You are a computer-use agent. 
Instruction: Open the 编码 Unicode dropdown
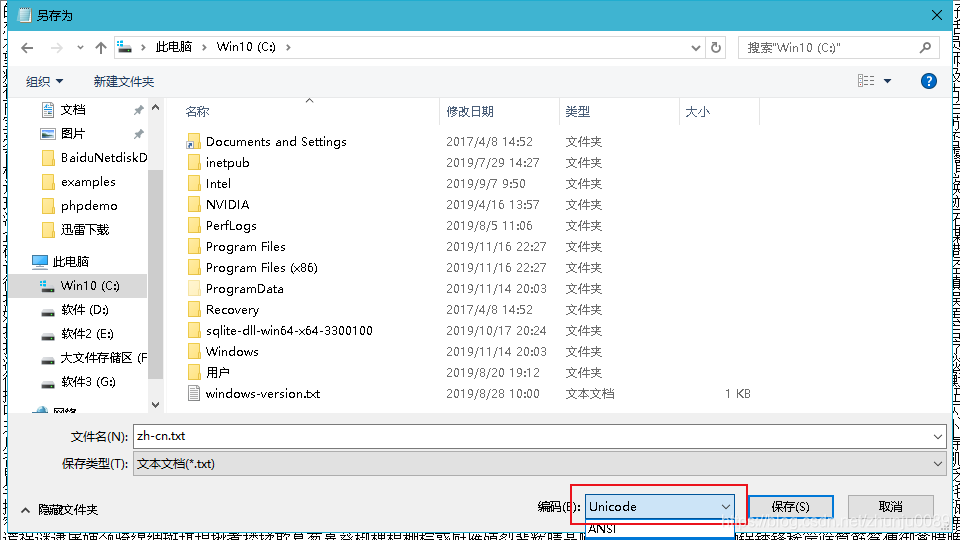pyautogui.click(x=659, y=506)
